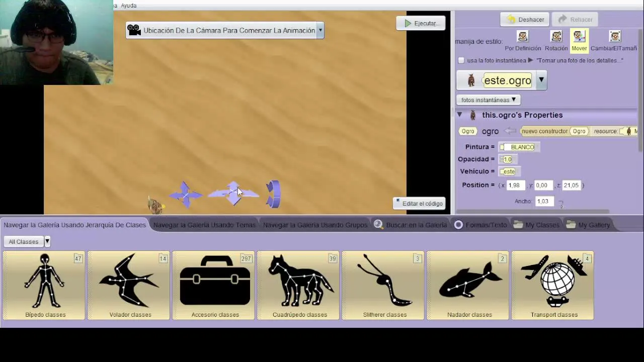Select the Rotación handle style
Image resolution: width=644 pixels, height=362 pixels.
coord(556,41)
